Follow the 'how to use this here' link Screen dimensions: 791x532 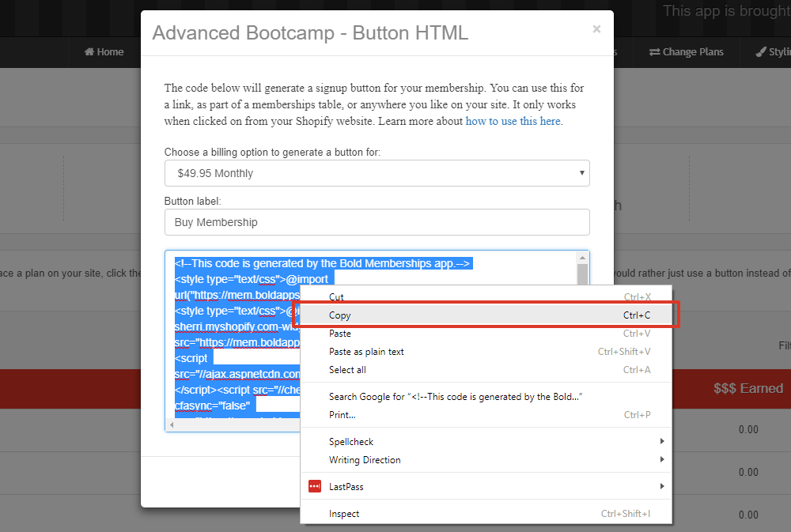pyautogui.click(x=513, y=121)
